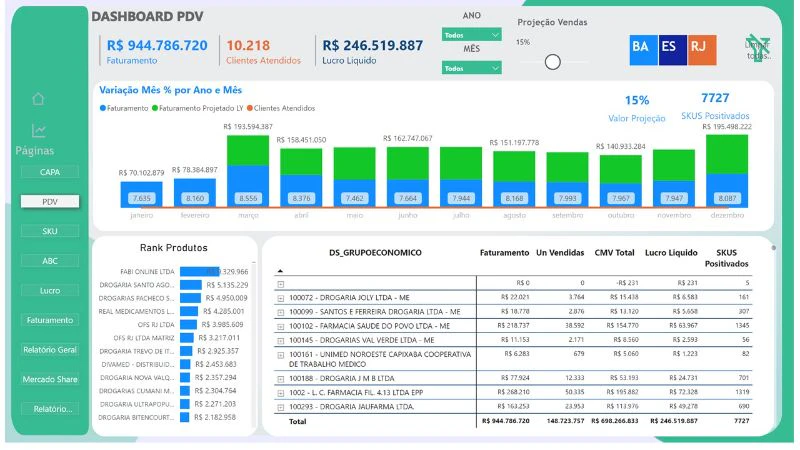Click the 10.218 Clientes Atendidos card
The height and width of the screenshot is (450, 800).
[263, 51]
